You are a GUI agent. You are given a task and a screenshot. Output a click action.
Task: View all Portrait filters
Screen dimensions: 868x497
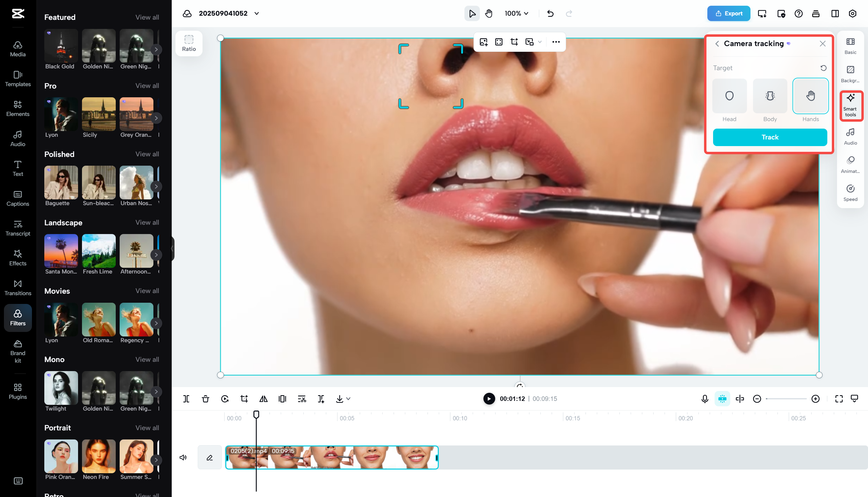point(147,428)
